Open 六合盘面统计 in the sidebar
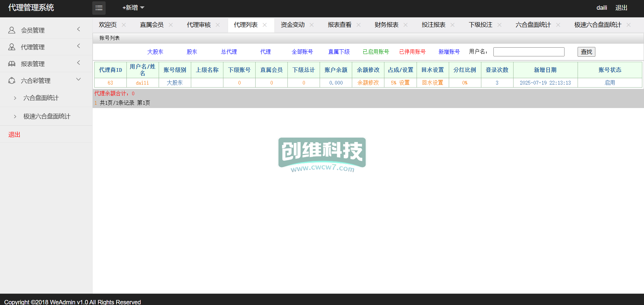644x305 pixels. 41,98
